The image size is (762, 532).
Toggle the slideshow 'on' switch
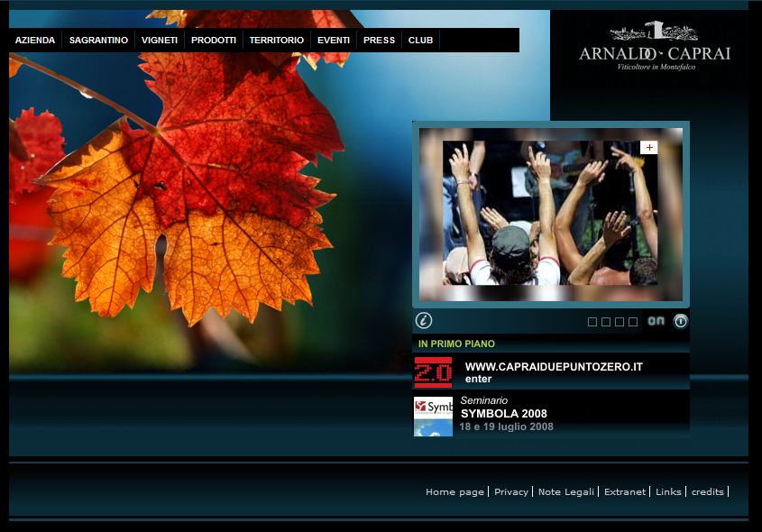[656, 321]
